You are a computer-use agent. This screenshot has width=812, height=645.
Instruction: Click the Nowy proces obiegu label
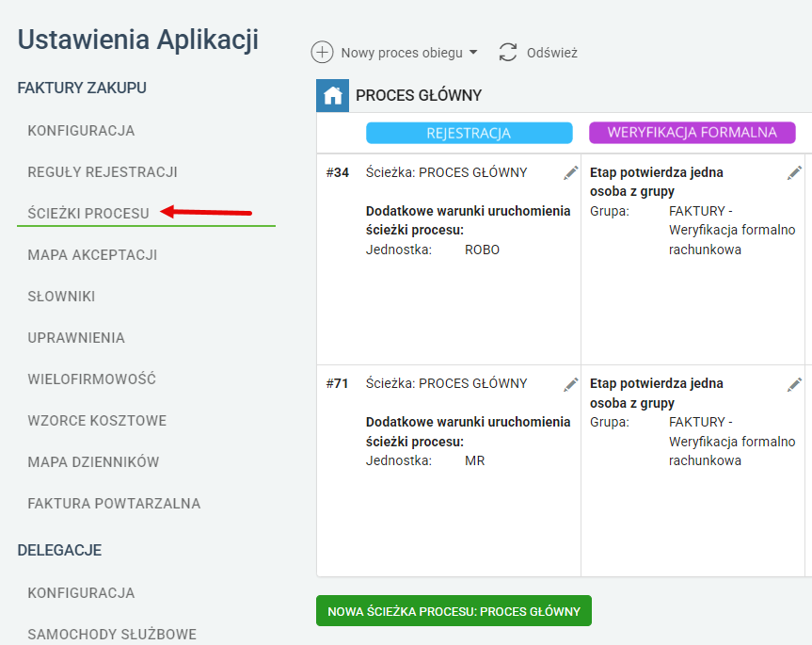[x=402, y=53]
